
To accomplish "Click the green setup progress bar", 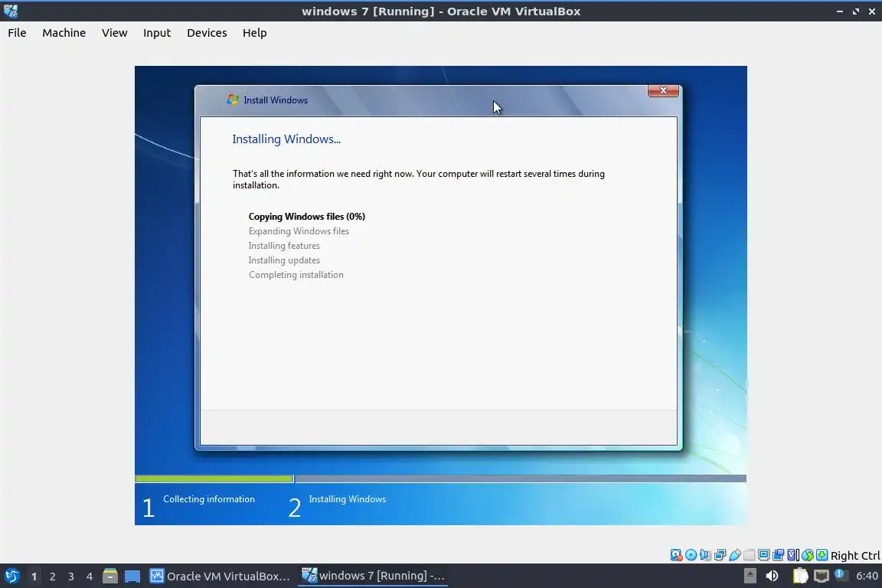I will click(x=214, y=479).
